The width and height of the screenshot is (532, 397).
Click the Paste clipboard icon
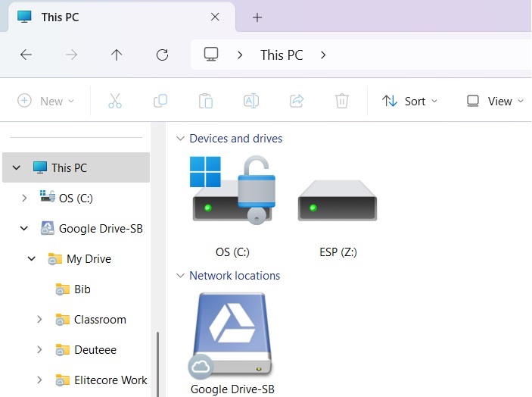[x=206, y=101]
